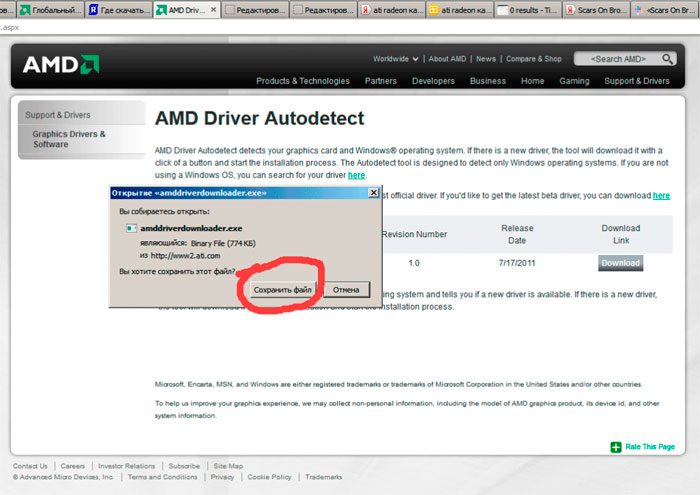Click the 'here' link for beta driver
This screenshot has height=495, width=700.
(661, 196)
